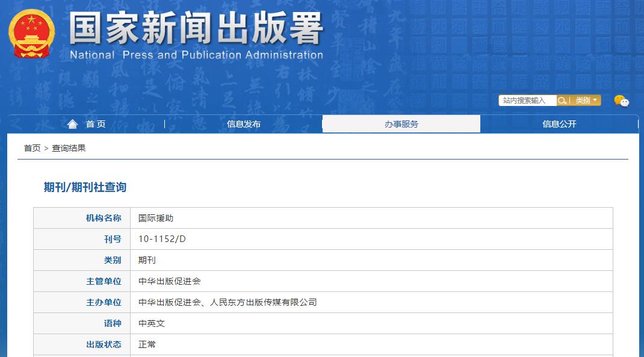Open the 信息公开 navigation tab

[559, 124]
